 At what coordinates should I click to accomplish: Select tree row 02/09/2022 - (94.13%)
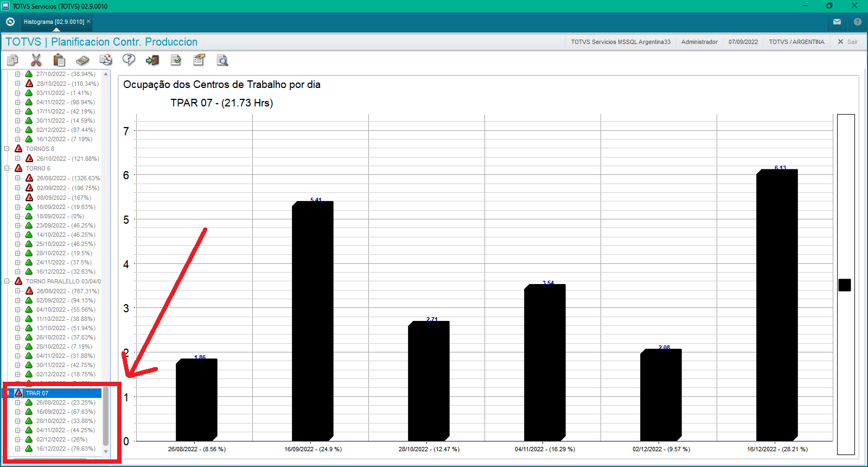coord(66,300)
